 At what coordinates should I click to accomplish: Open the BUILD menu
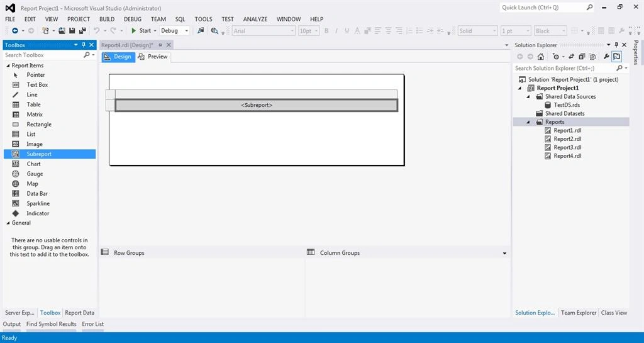107,19
